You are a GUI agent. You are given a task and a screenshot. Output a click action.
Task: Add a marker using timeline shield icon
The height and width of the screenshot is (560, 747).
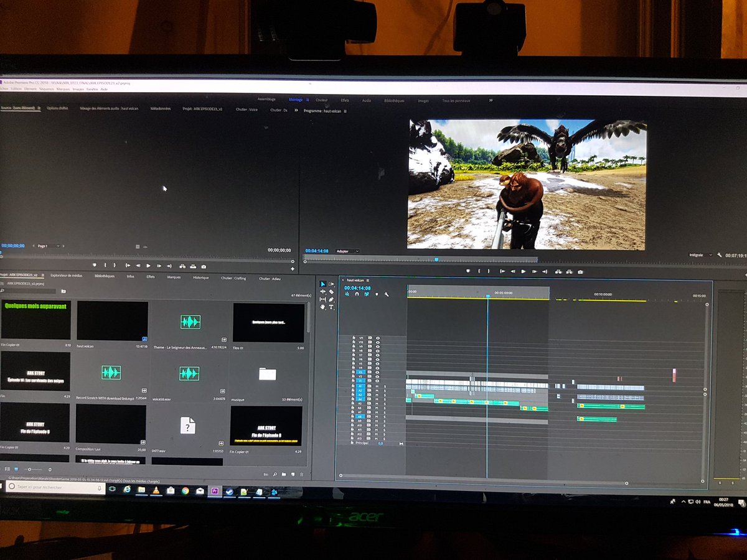[377, 294]
